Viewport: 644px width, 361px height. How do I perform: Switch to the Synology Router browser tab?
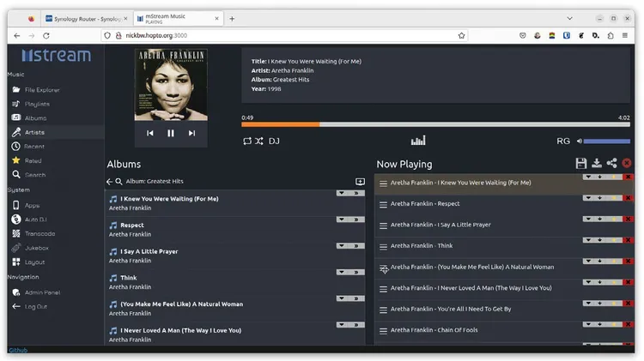point(88,19)
